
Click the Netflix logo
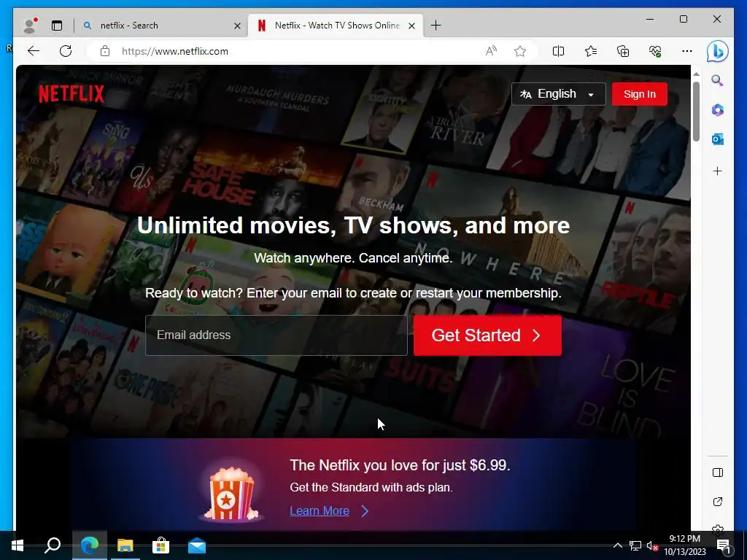coord(71,94)
